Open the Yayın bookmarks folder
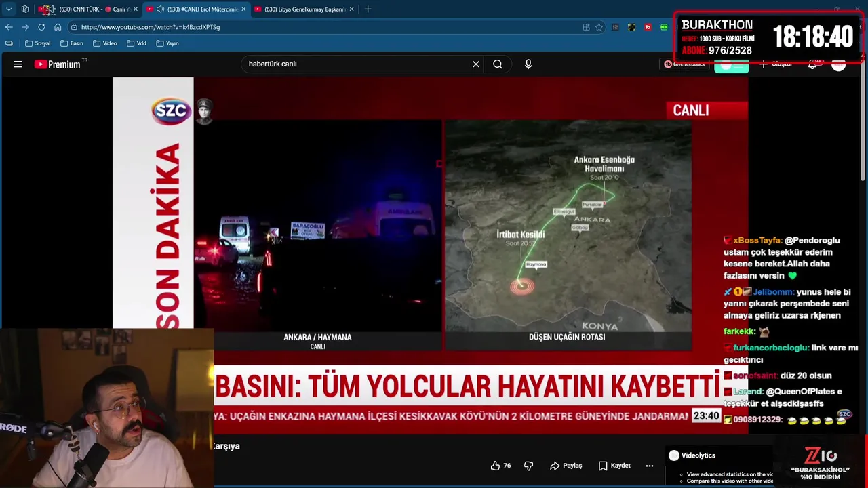The width and height of the screenshot is (868, 488). 167,43
